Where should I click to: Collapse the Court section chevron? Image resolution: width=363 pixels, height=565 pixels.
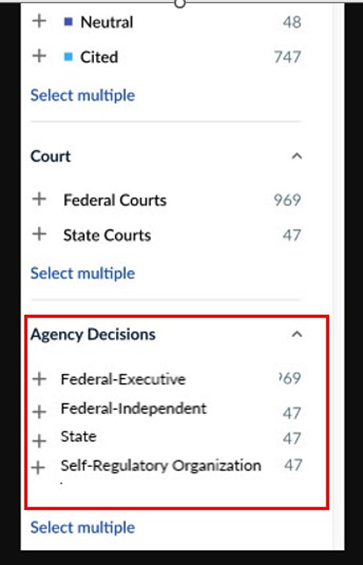(x=297, y=156)
